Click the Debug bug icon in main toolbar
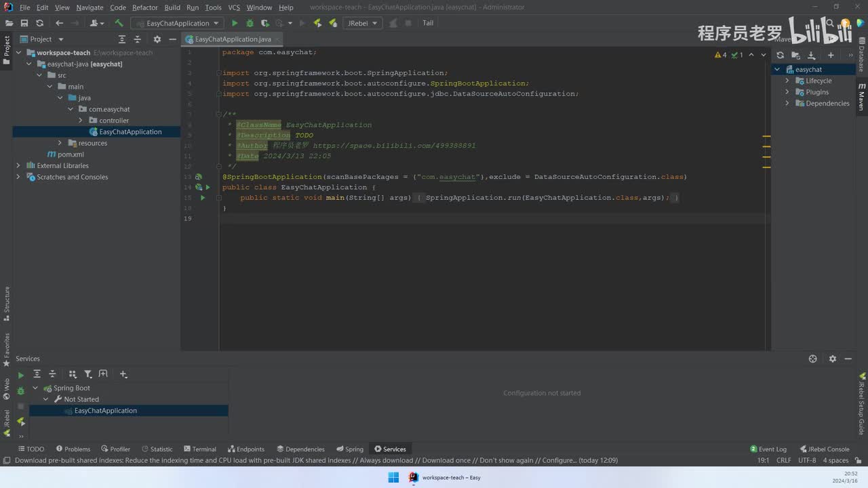Screen dimensions: 868x488 [x=250, y=23]
